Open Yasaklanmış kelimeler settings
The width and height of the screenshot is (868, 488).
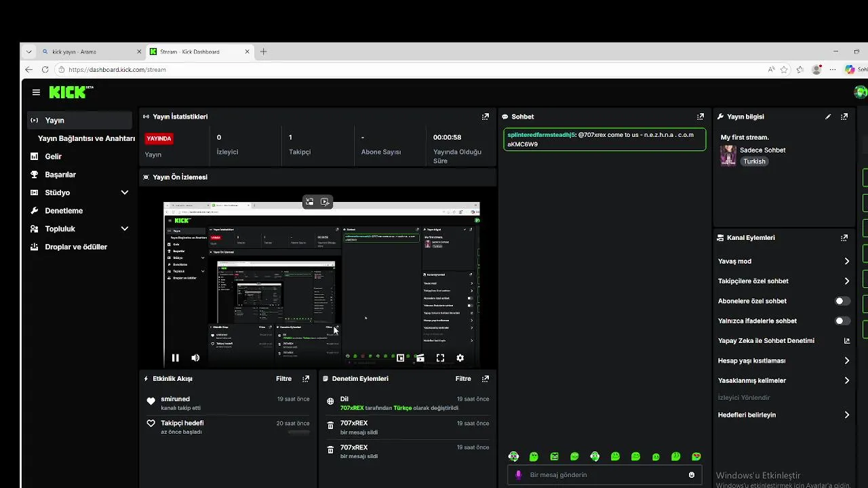coord(784,381)
